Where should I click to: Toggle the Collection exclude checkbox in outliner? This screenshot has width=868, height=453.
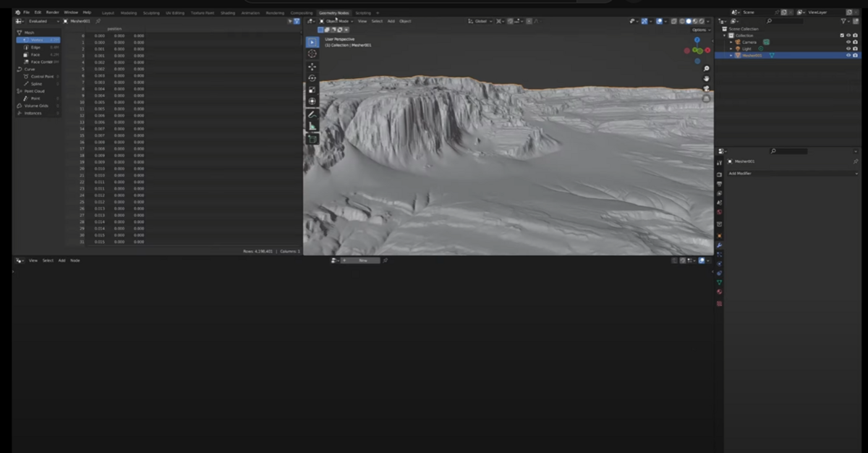(841, 35)
